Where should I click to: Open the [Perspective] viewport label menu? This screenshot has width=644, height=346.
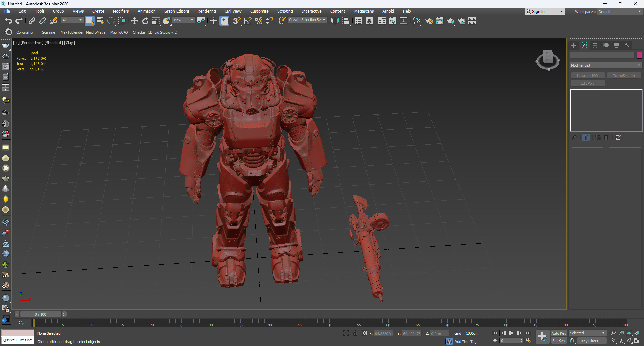pyautogui.click(x=32, y=43)
